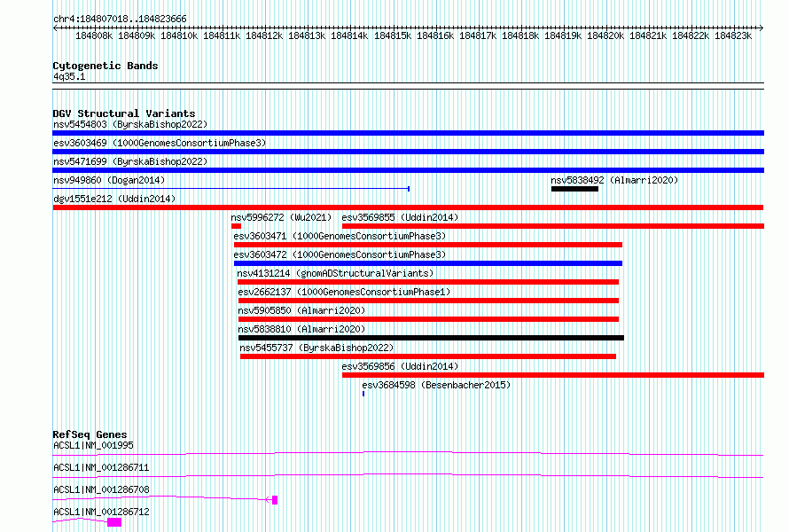Click the 184821k ruler tick label
This screenshot has width=789, height=532.
648,35
